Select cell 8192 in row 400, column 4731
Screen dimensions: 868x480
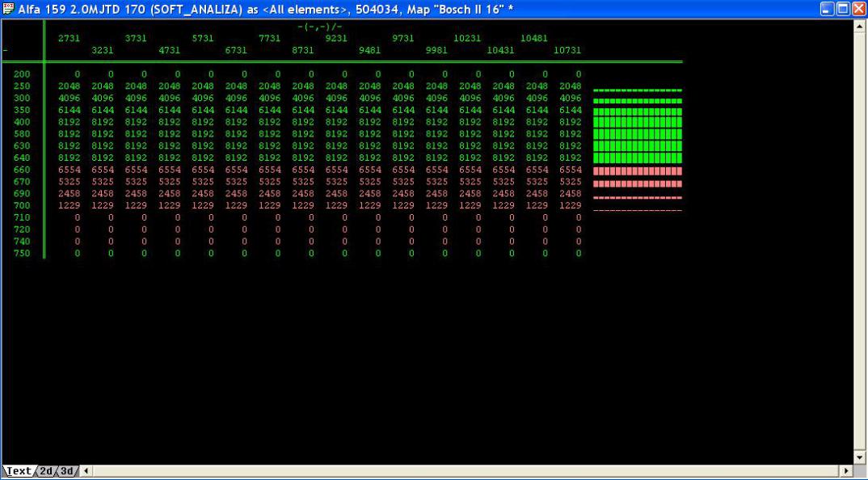[x=170, y=122]
